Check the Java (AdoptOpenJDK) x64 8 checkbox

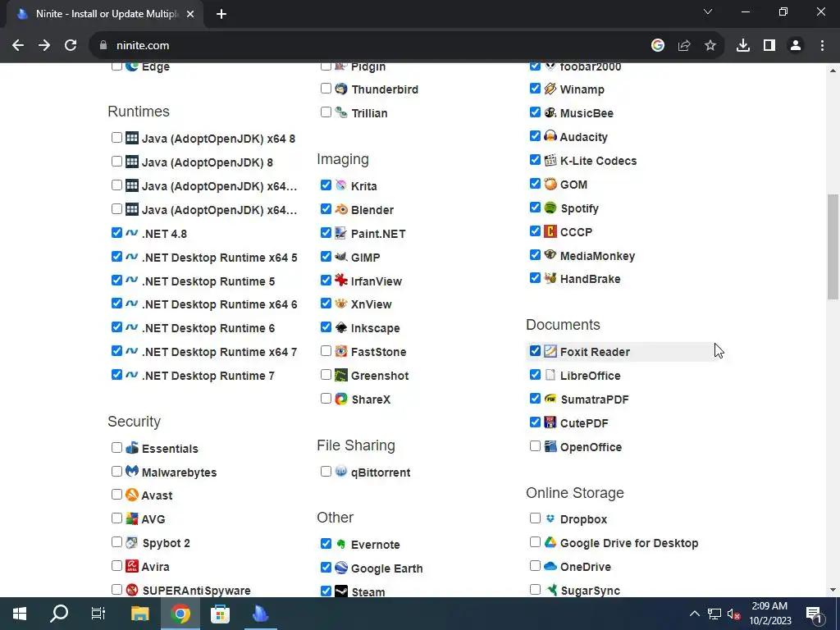(x=116, y=138)
